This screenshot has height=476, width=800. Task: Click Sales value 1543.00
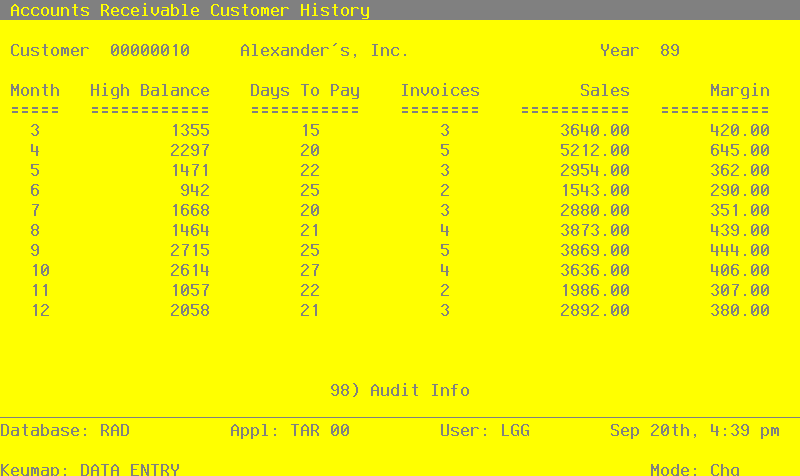coord(595,190)
